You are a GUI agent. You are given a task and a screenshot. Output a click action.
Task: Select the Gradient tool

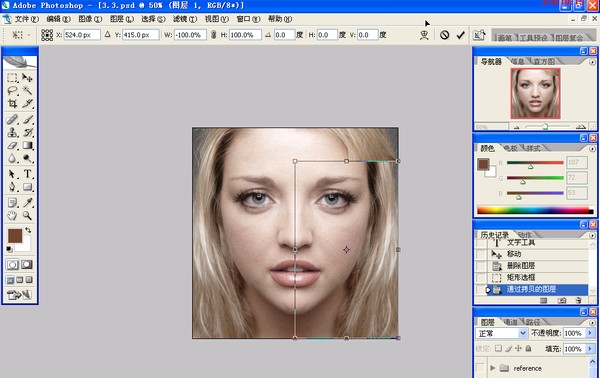[27, 145]
